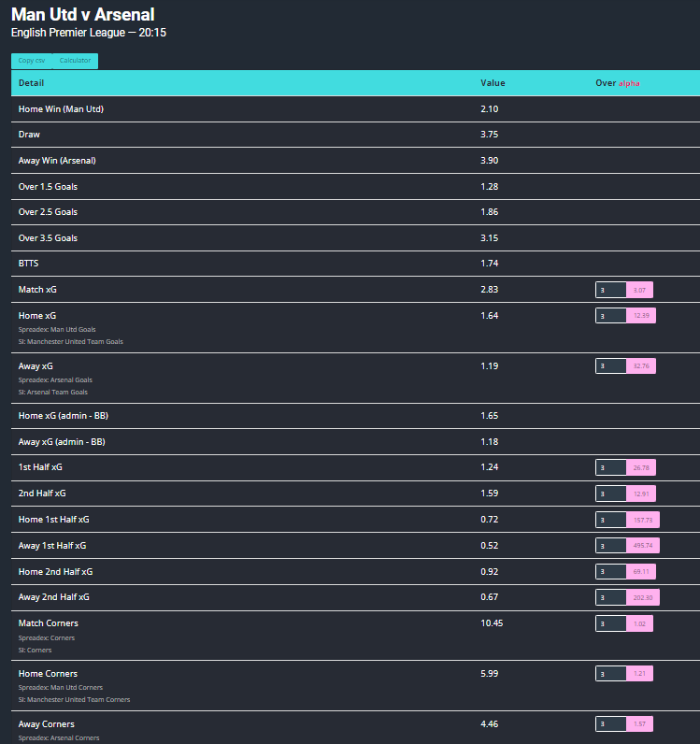Click the 1.74 BTTS value
700x744 pixels.
(x=490, y=264)
